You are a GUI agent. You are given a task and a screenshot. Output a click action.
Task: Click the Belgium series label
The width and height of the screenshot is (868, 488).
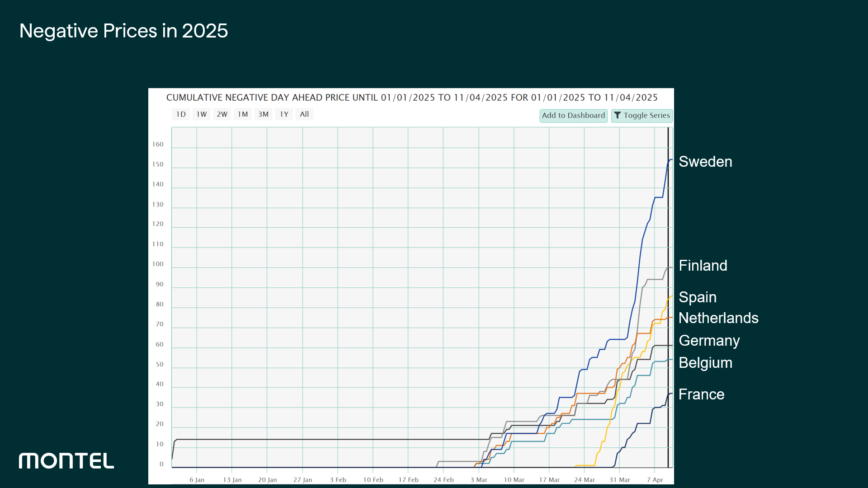705,363
